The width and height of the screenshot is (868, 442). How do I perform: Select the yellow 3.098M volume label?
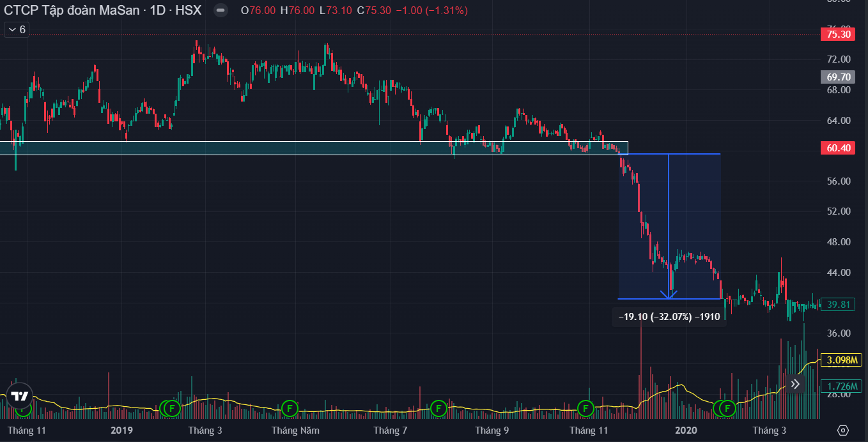coord(842,360)
